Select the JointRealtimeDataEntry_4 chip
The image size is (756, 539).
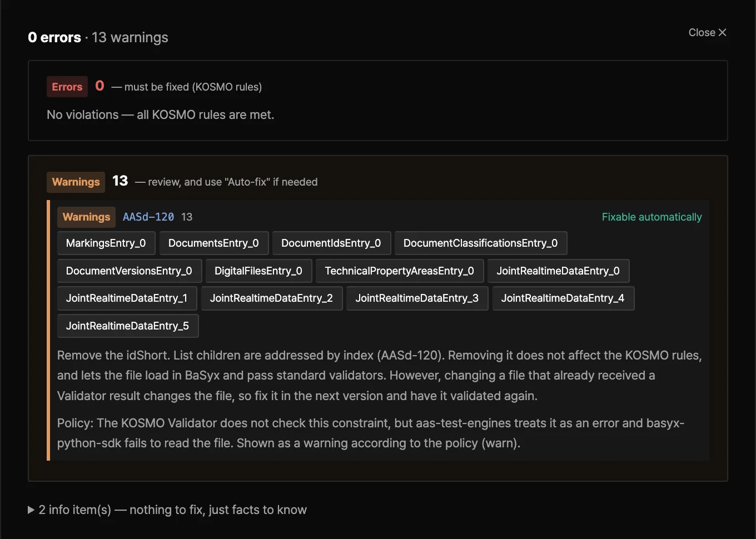563,298
